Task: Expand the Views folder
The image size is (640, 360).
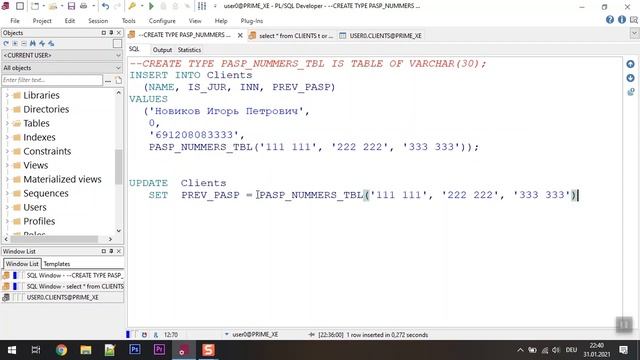Action: coord(7,165)
